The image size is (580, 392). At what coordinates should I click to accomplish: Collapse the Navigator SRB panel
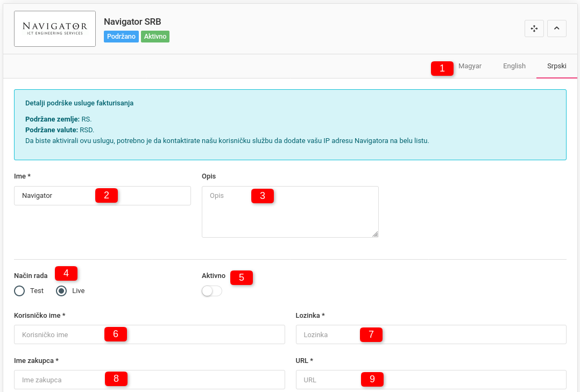click(x=557, y=28)
